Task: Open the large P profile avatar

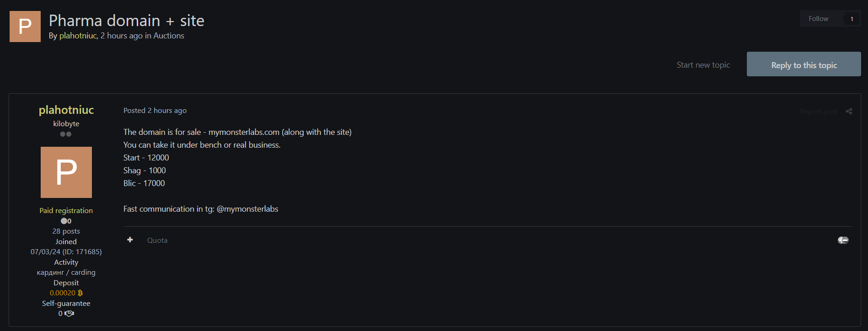Action: (x=66, y=172)
